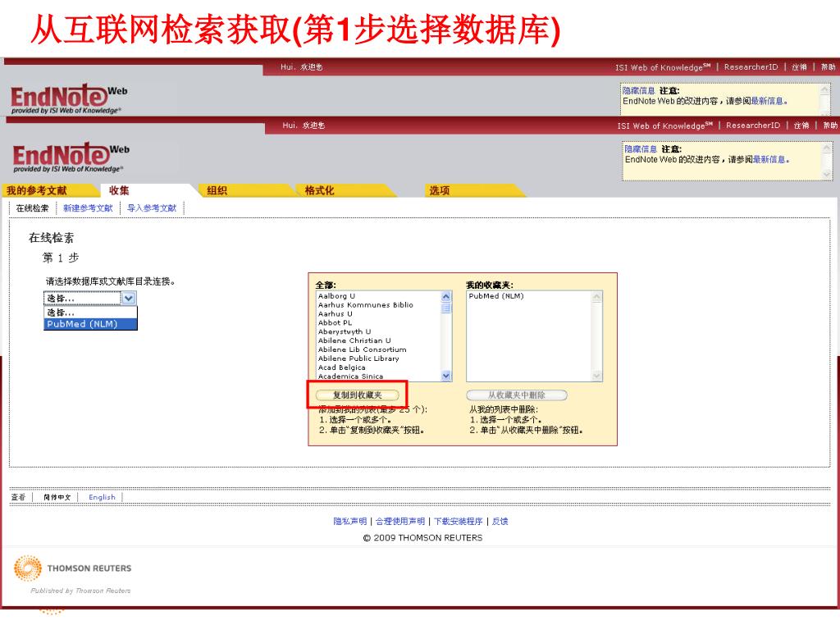Open the 下载安装程序 link
Screen dimensions: 840x630
(458, 521)
